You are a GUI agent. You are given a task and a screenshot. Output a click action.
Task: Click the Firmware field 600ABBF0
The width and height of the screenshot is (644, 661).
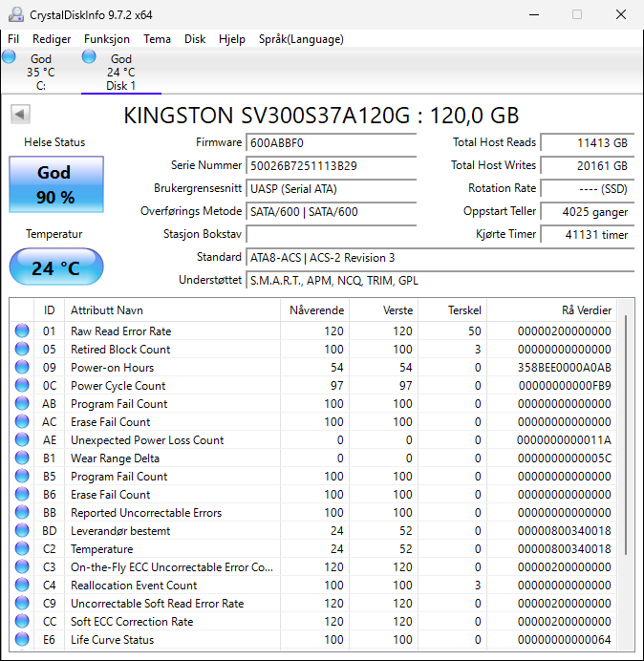(x=331, y=143)
